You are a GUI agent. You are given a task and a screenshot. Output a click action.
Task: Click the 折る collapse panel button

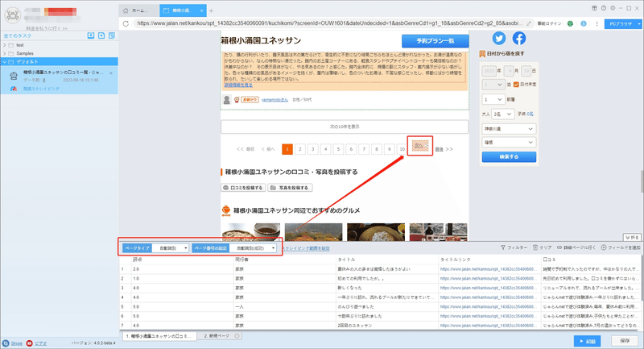pos(632,238)
